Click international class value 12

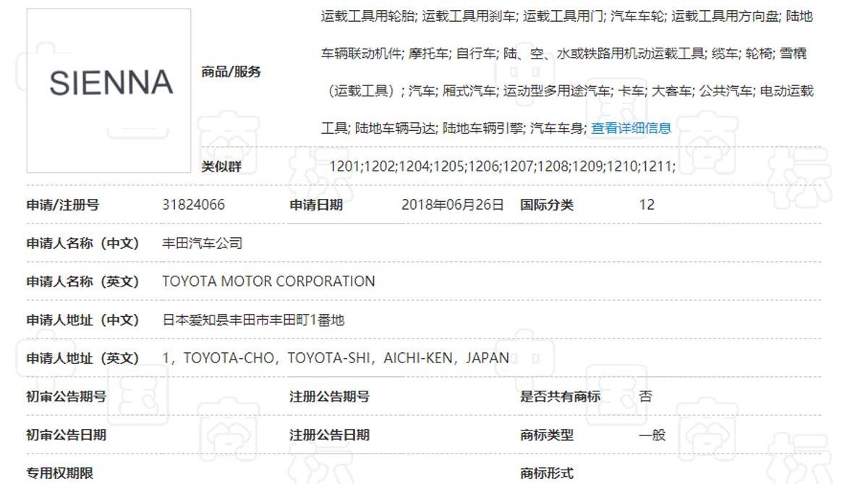point(647,205)
